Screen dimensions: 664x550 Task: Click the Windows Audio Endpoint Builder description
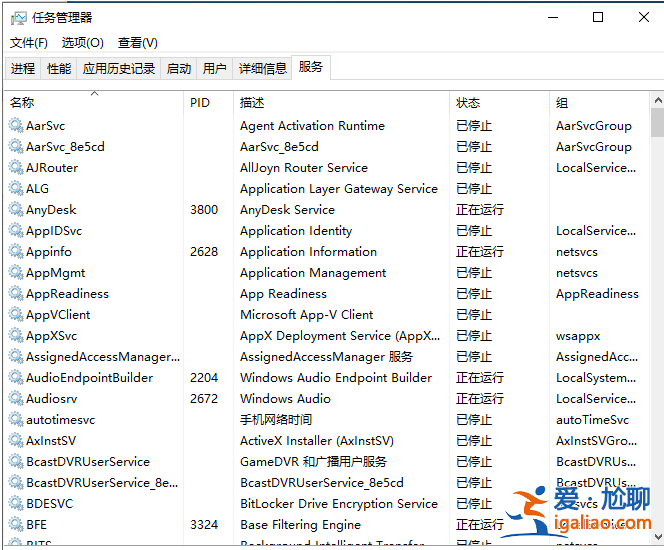tap(336, 377)
